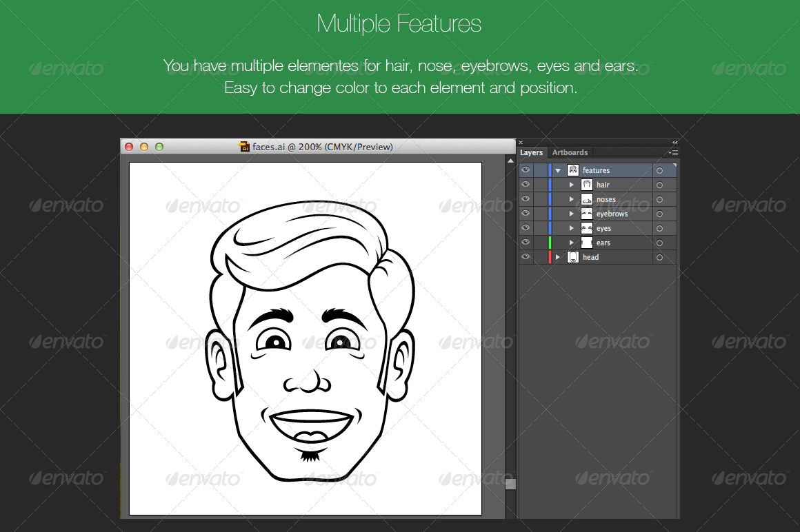This screenshot has height=532, width=800.
Task: Click the noses layer thumbnail
Action: point(587,198)
